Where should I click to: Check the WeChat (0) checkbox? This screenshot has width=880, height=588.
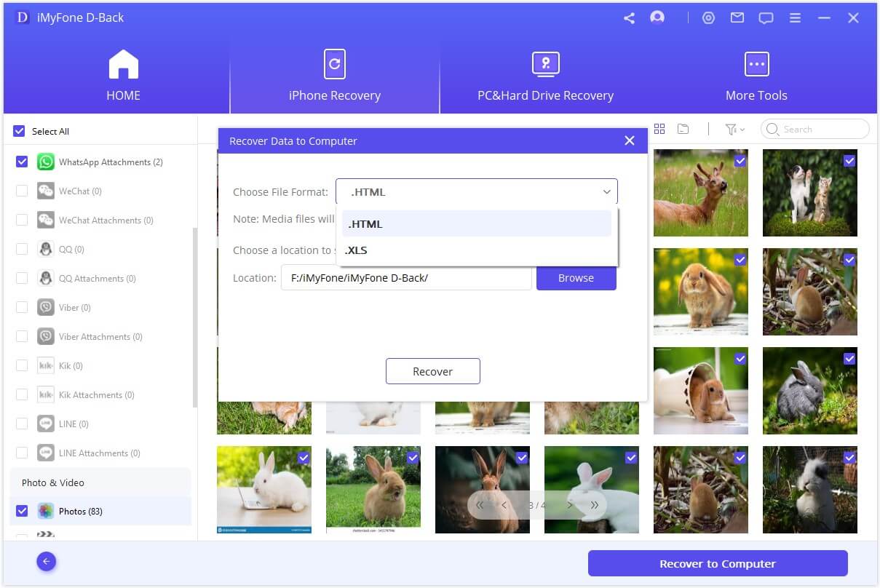tap(22, 191)
